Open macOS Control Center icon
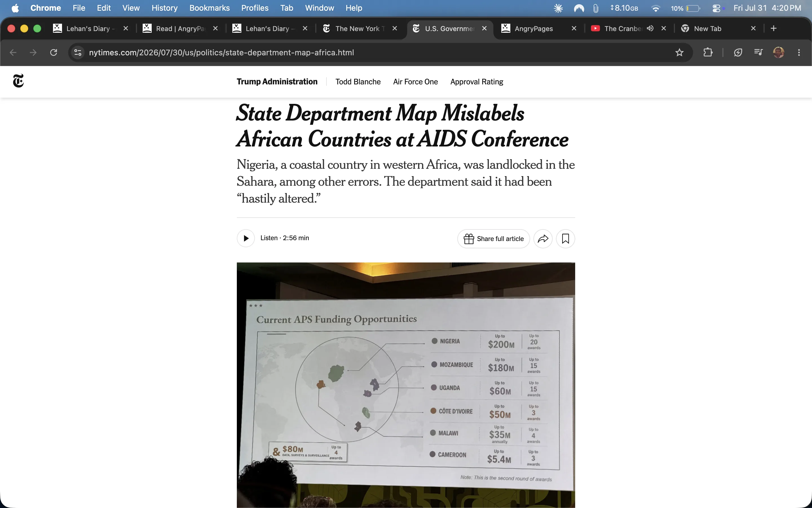Viewport: 812px width, 508px height. (716, 8)
